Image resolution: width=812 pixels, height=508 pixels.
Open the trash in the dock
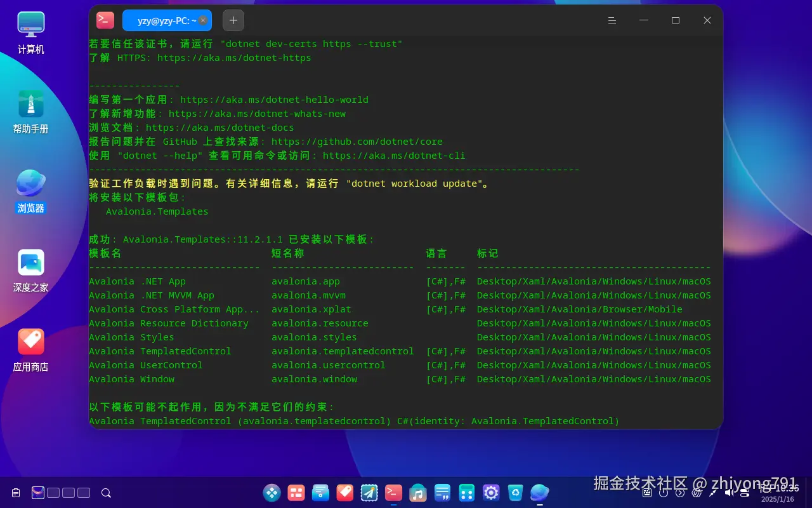515,492
